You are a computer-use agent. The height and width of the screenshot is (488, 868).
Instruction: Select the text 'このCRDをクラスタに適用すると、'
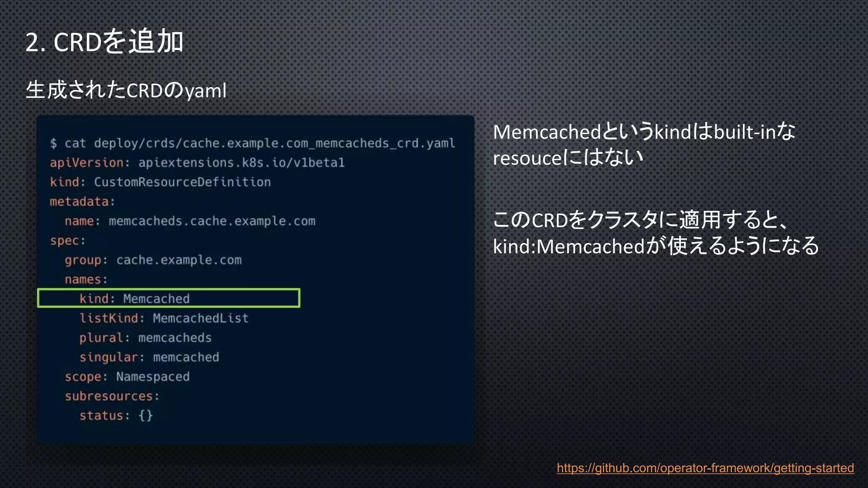[641, 219]
